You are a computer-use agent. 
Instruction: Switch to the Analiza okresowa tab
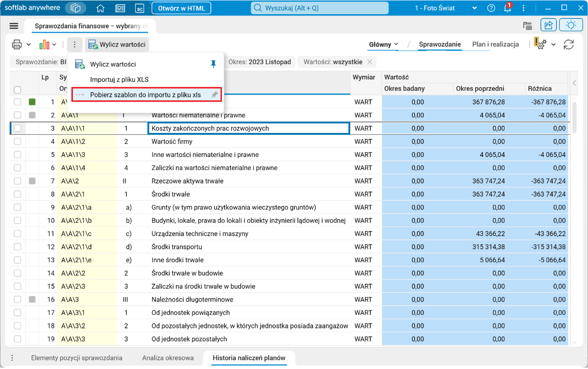click(x=168, y=358)
